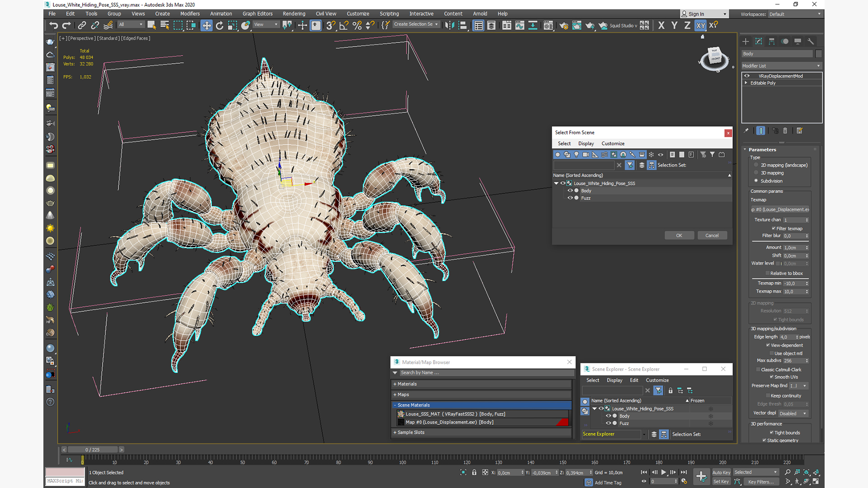Click Cancel in Select From Scene
This screenshot has width=868, height=488.
tap(712, 235)
